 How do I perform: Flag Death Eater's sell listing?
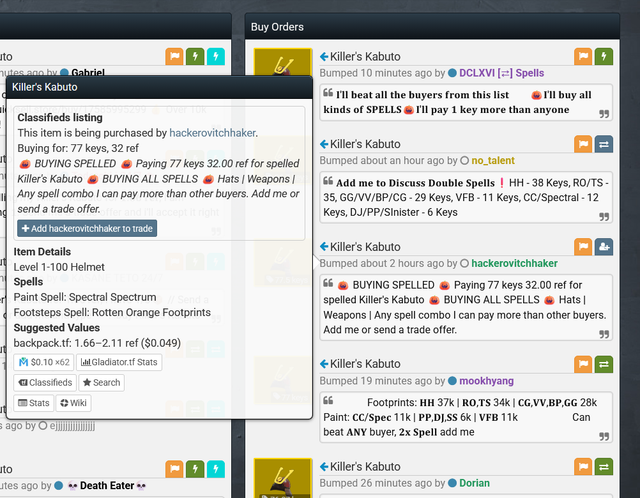174,469
